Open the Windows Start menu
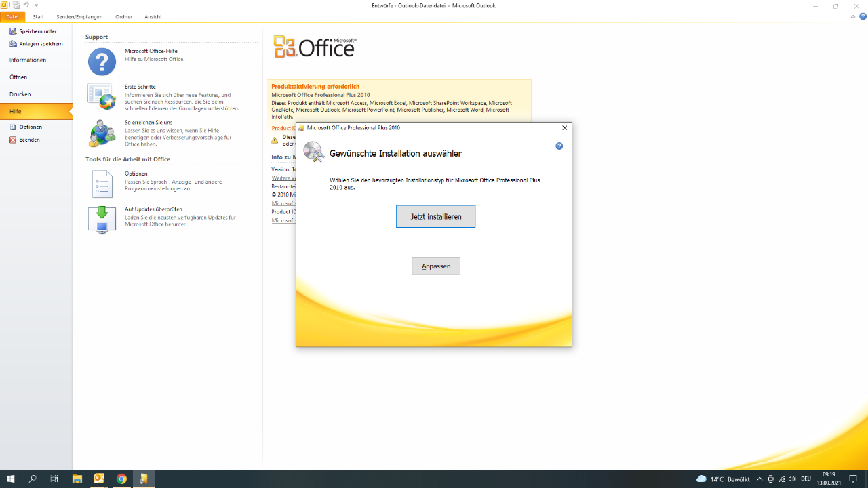The width and height of the screenshot is (868, 488). pyautogui.click(x=11, y=479)
